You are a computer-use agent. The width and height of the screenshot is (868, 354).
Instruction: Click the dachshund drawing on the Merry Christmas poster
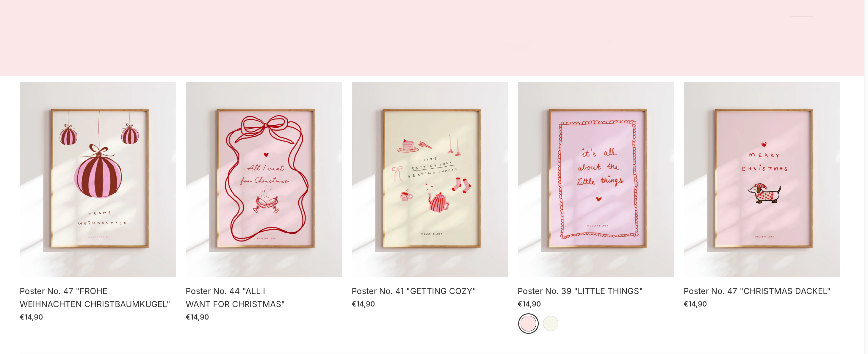pyautogui.click(x=764, y=194)
